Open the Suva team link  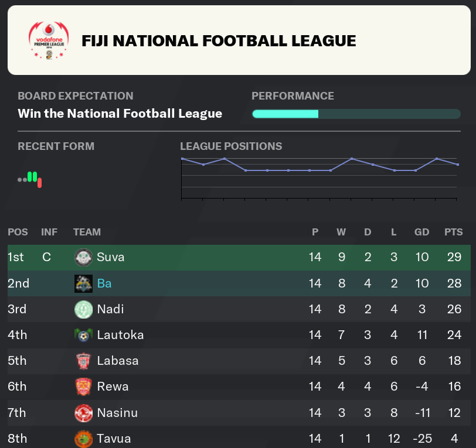(x=110, y=257)
